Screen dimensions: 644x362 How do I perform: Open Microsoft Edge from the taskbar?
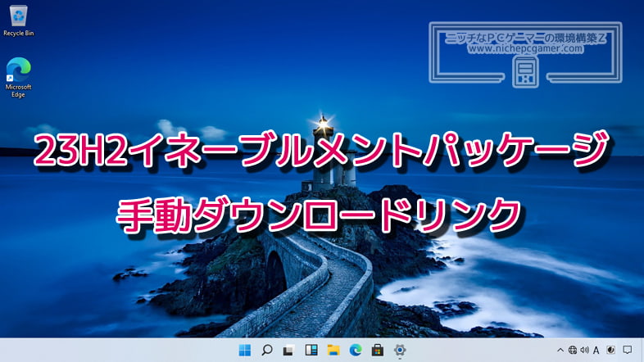point(356,350)
